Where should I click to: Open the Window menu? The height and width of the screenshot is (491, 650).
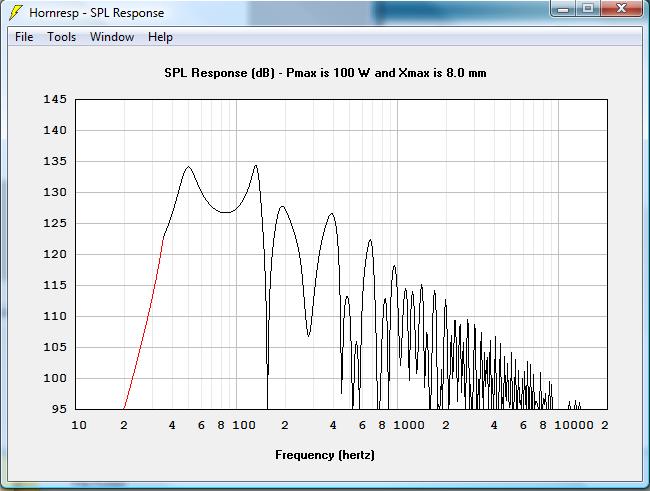coord(112,37)
